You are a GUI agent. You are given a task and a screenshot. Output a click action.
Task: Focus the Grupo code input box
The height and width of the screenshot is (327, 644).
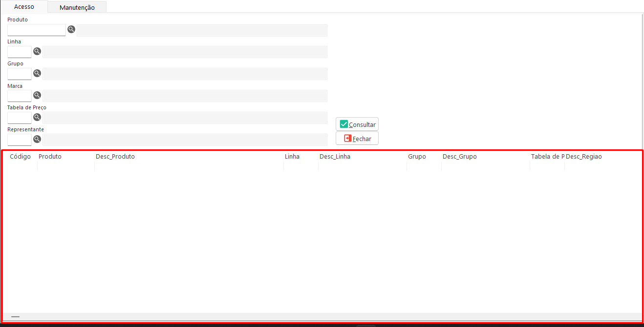tap(20, 74)
